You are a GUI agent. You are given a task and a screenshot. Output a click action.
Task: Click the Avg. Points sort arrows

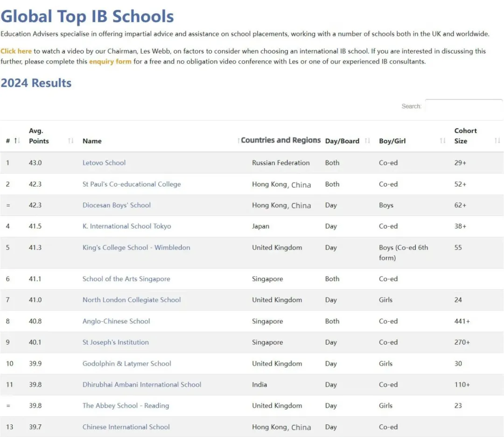tap(71, 141)
